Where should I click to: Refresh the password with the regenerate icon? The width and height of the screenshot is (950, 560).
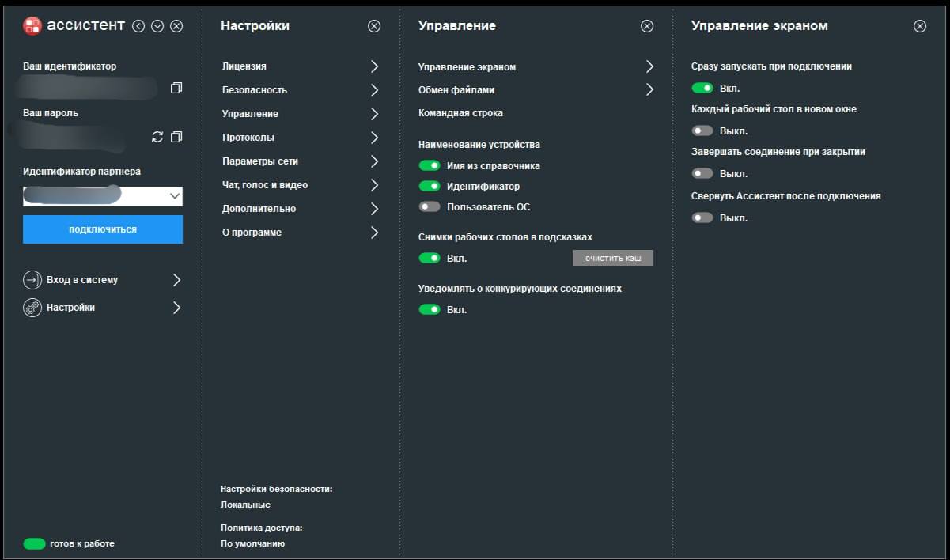(x=157, y=137)
